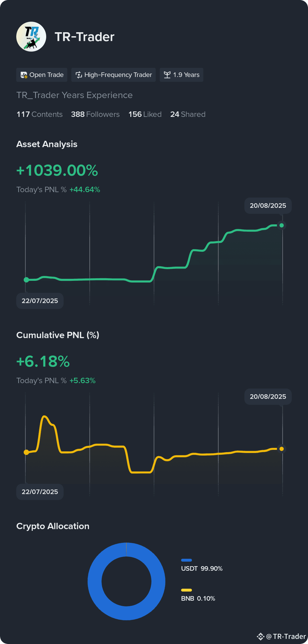The height and width of the screenshot is (644, 308).
Task: Open the 24 Shared count
Action: (x=188, y=114)
